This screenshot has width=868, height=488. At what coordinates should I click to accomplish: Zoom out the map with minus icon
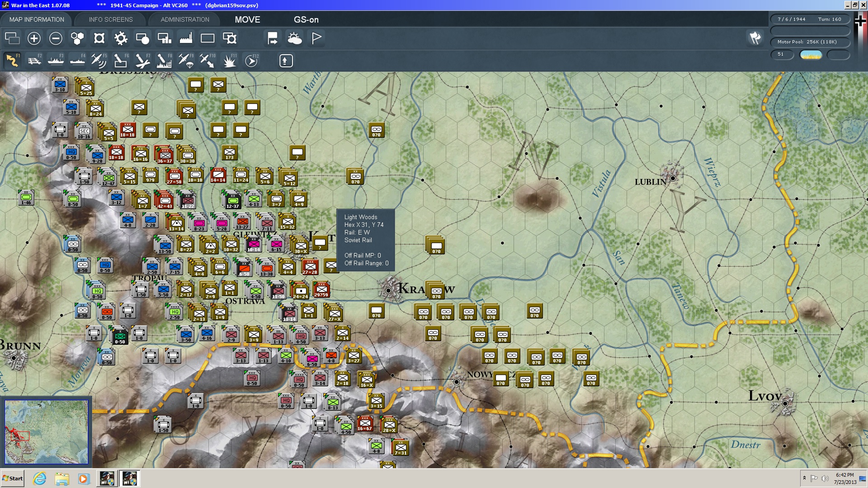(x=56, y=38)
